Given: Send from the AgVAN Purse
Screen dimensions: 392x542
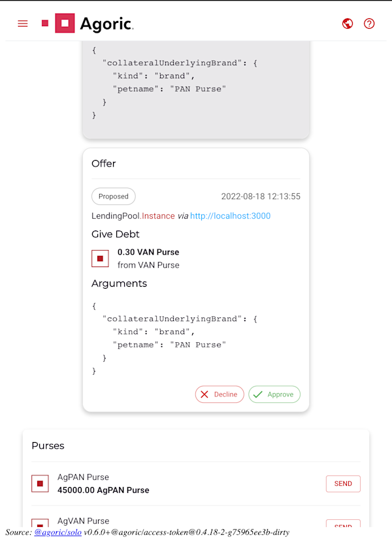Looking at the screenshot, I should [343, 523].
